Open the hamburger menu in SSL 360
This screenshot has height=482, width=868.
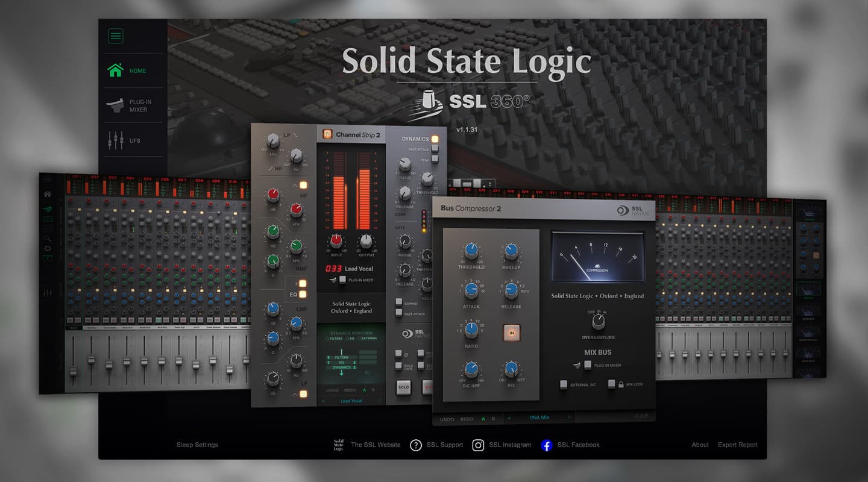[116, 36]
